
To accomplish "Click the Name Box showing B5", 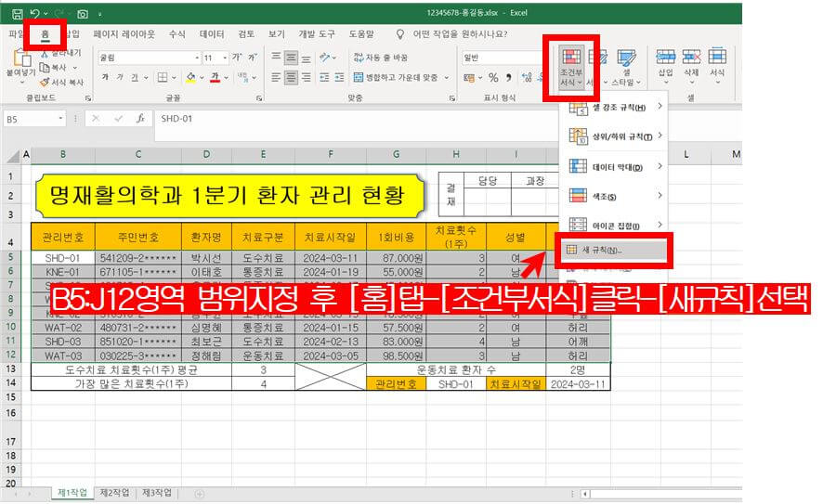I will [34, 119].
